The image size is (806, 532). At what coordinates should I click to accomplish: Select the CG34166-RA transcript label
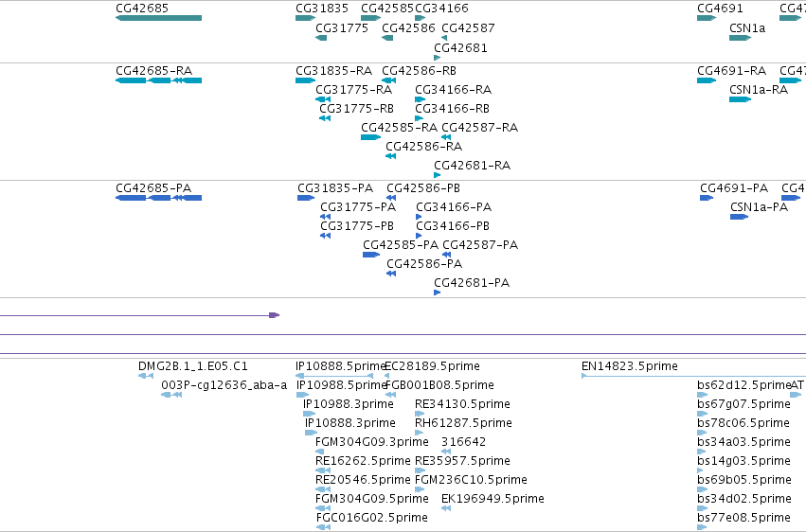pos(454,90)
